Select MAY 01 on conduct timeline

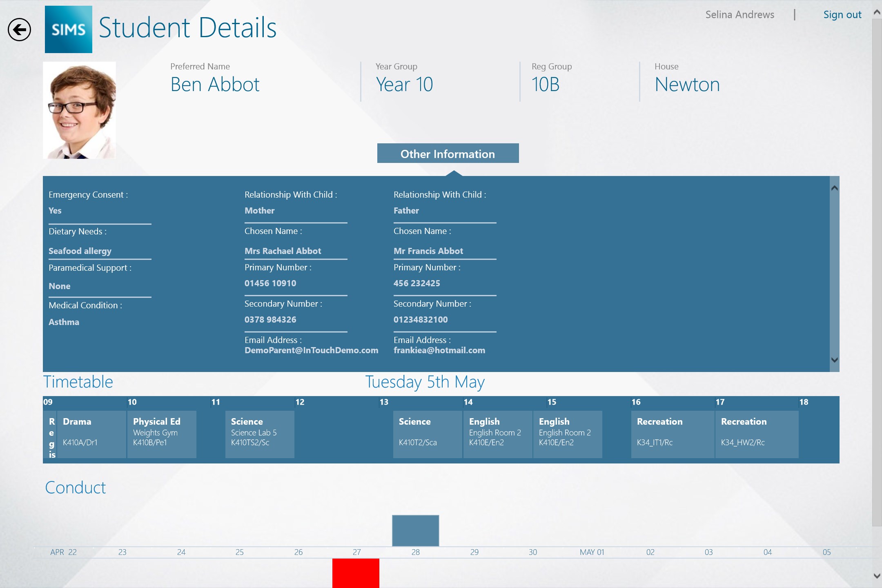coord(592,552)
